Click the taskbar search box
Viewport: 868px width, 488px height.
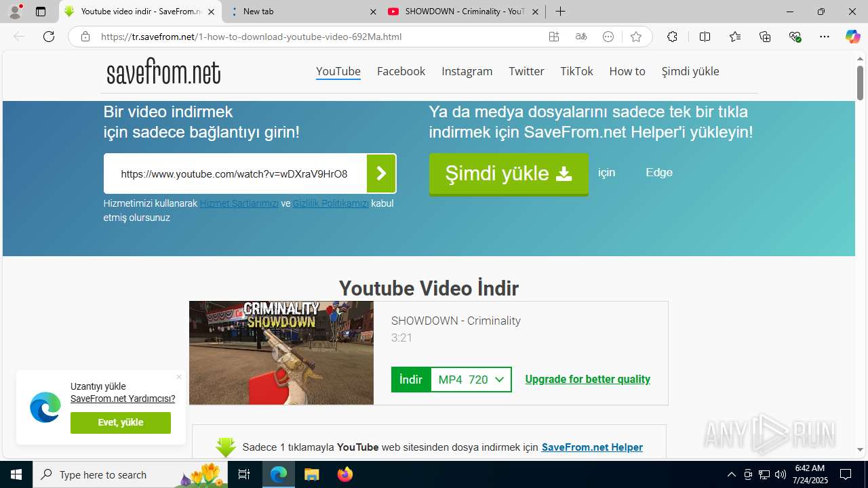tap(131, 474)
